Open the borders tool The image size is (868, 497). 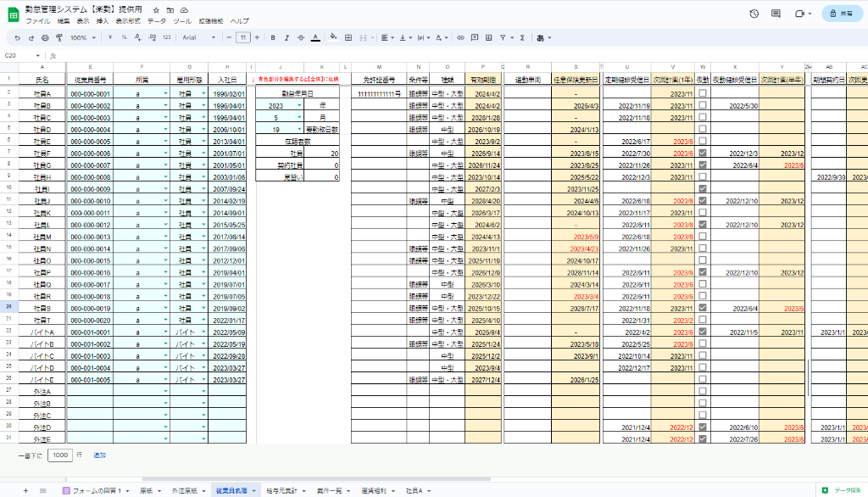(x=348, y=37)
